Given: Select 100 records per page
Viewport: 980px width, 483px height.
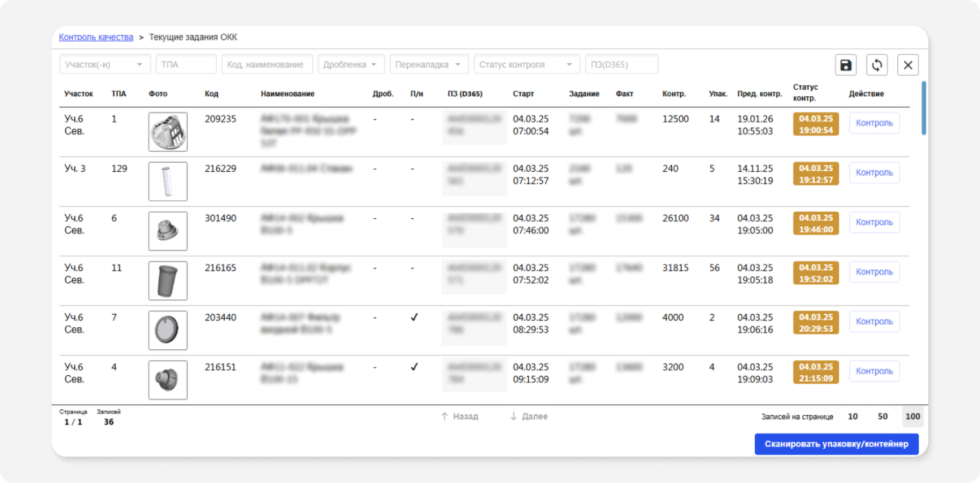Looking at the screenshot, I should pyautogui.click(x=913, y=416).
